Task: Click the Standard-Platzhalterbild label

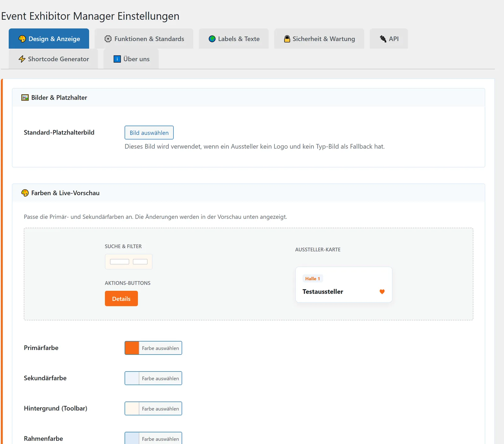Action: tap(59, 132)
